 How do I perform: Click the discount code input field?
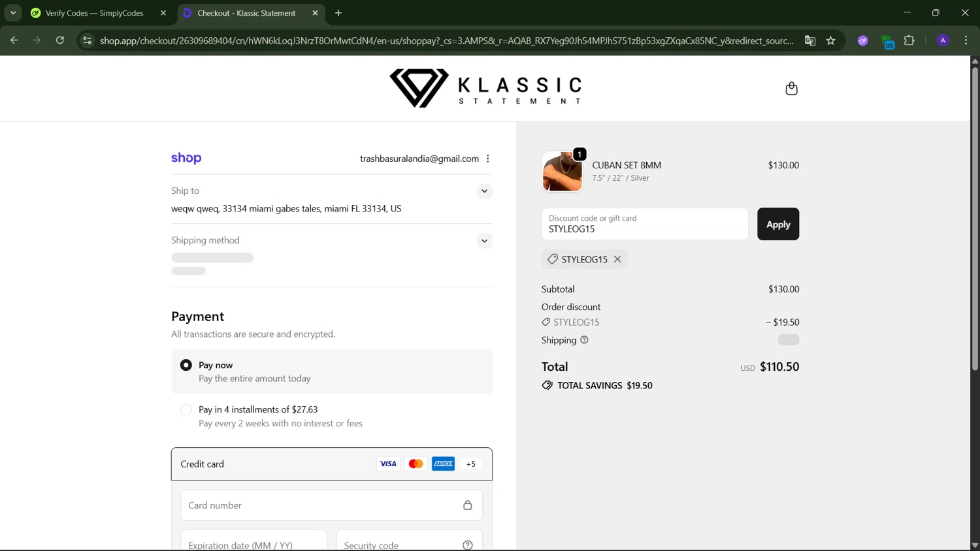click(x=645, y=224)
